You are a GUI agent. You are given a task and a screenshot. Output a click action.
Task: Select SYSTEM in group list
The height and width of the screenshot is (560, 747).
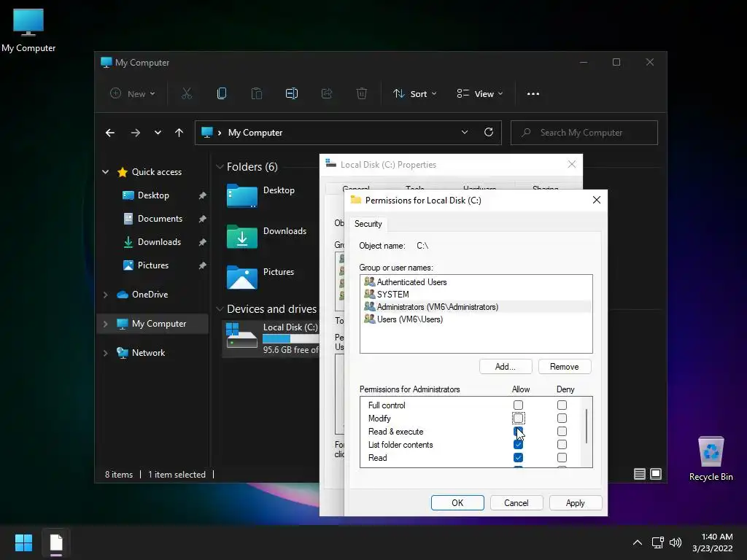coord(476,295)
